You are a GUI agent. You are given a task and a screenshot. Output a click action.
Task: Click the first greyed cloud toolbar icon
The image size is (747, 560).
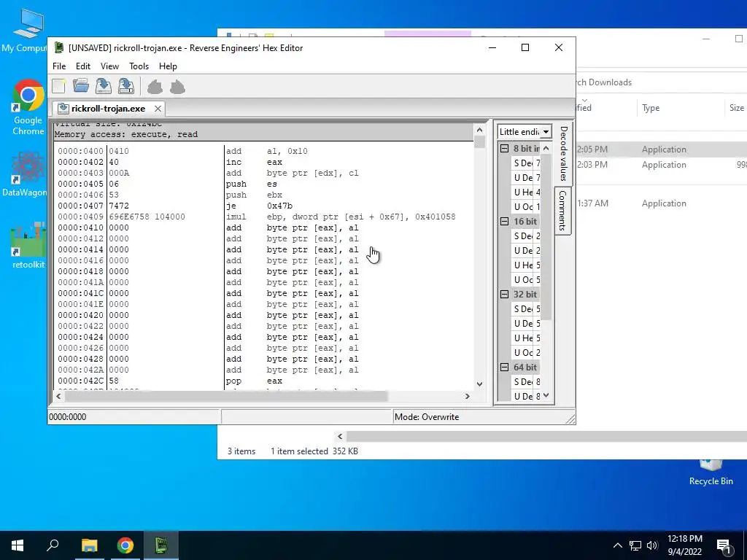click(155, 87)
